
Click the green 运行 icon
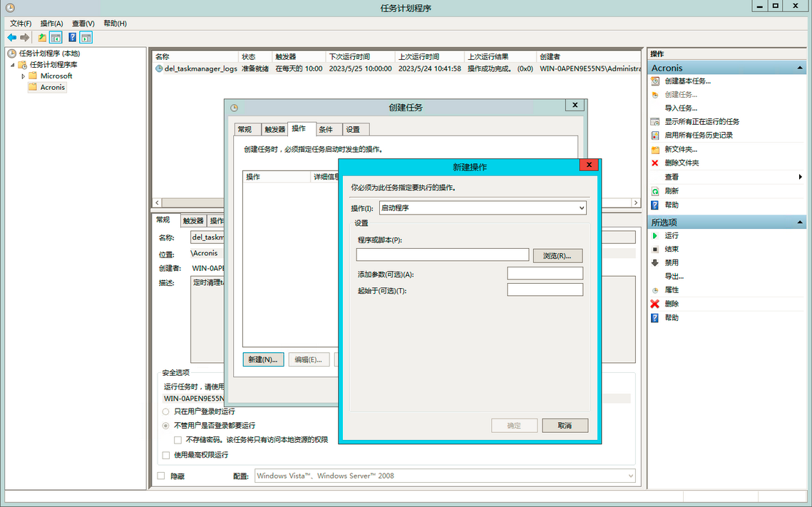[x=655, y=235]
